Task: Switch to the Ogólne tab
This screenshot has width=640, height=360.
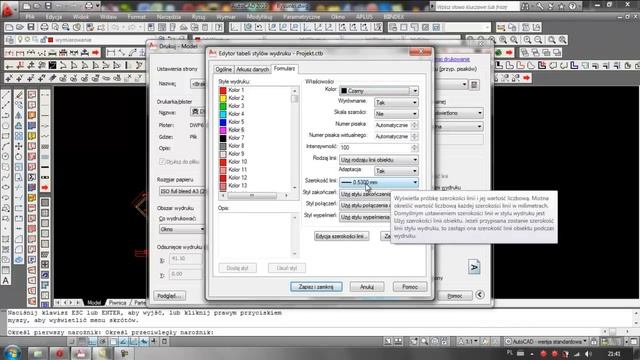Action: click(x=224, y=69)
